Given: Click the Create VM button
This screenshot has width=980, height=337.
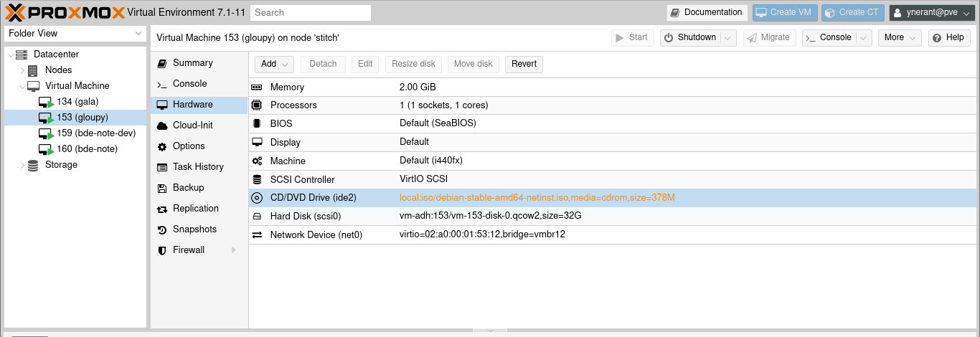Looking at the screenshot, I should 784,12.
